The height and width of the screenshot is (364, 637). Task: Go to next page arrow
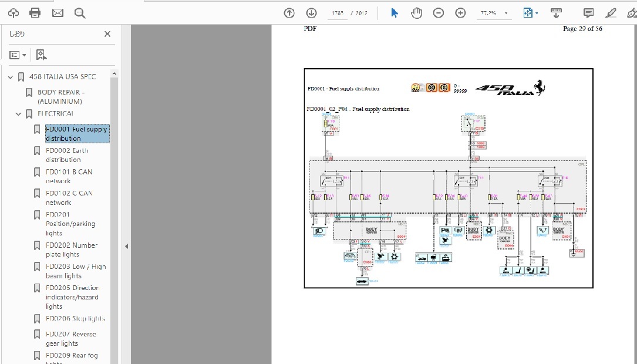tap(311, 13)
